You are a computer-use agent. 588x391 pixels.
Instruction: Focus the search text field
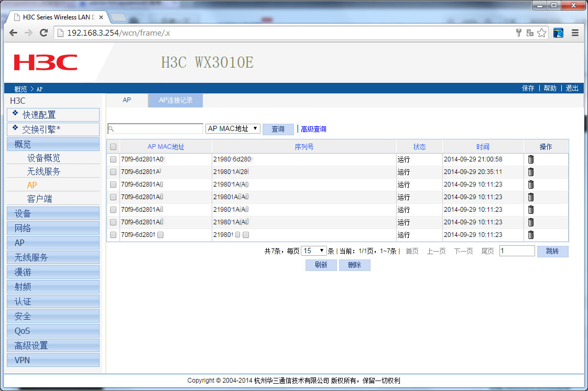tap(155, 128)
